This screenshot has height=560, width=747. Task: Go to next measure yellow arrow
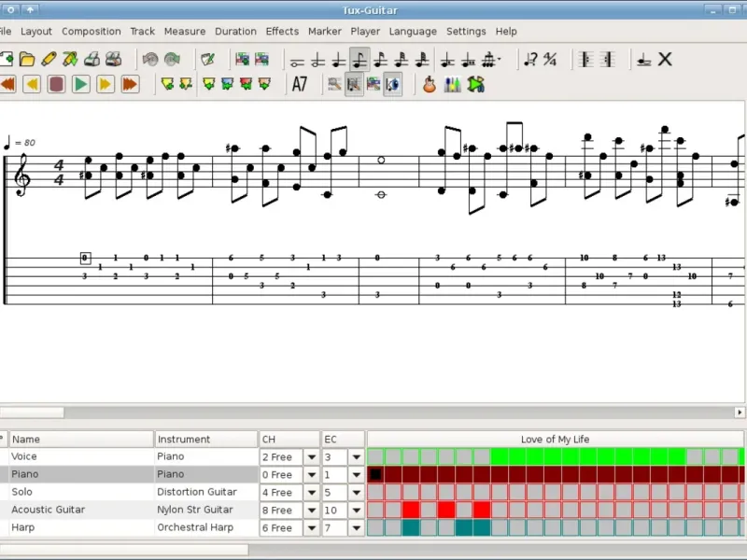(106, 85)
